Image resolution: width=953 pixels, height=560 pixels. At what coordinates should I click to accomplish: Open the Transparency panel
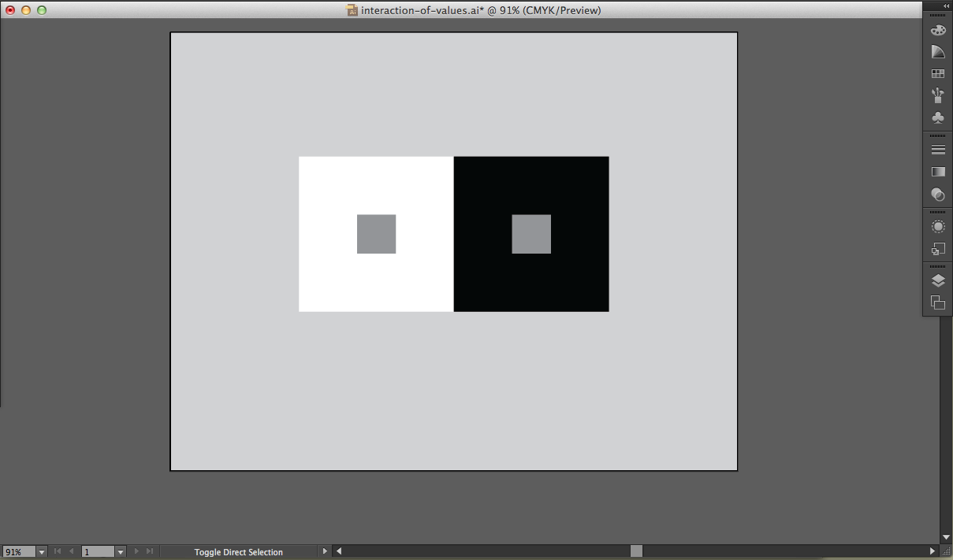pos(937,194)
